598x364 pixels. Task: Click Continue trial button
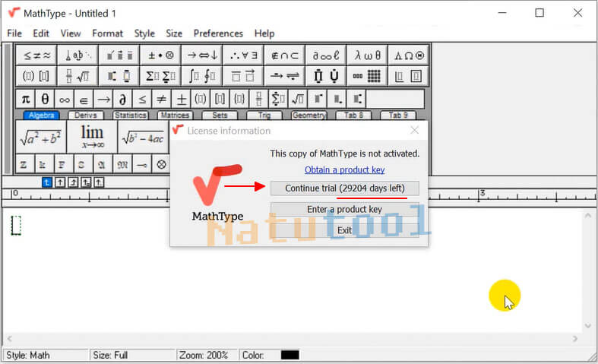[x=345, y=188]
